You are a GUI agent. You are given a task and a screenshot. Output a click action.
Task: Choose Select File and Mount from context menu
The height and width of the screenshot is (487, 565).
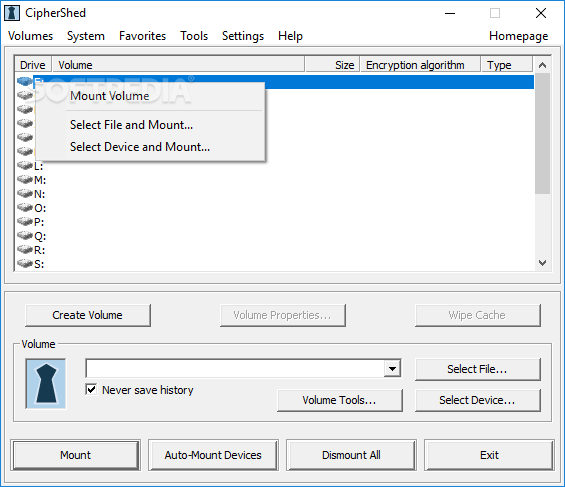pos(150,125)
